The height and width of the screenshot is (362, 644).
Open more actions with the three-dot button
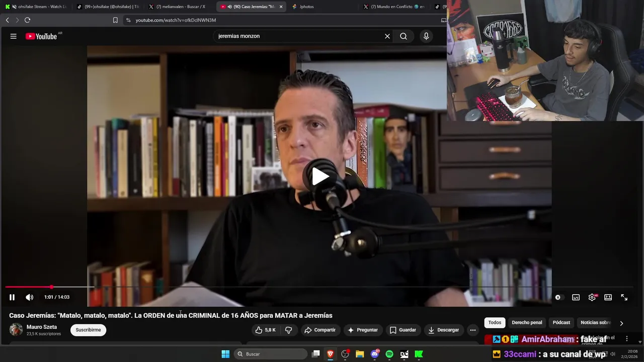(x=473, y=330)
